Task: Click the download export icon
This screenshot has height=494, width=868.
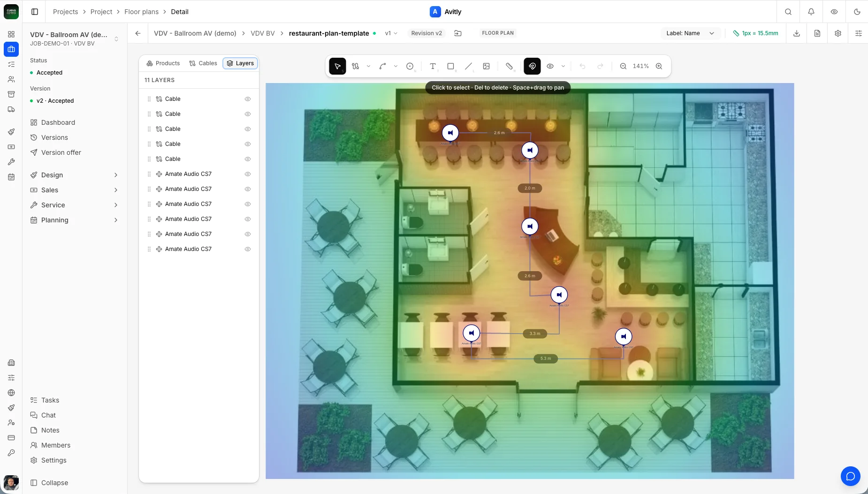Action: click(797, 33)
